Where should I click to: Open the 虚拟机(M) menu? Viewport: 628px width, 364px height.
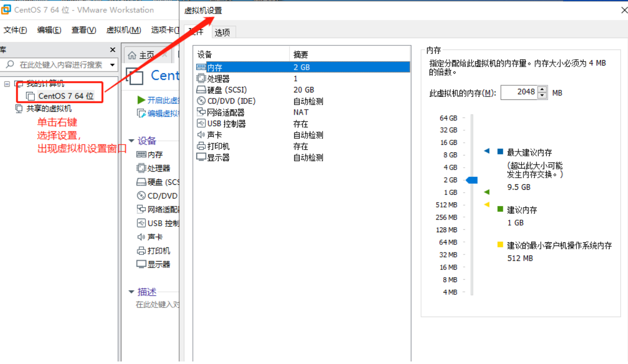[x=124, y=30]
